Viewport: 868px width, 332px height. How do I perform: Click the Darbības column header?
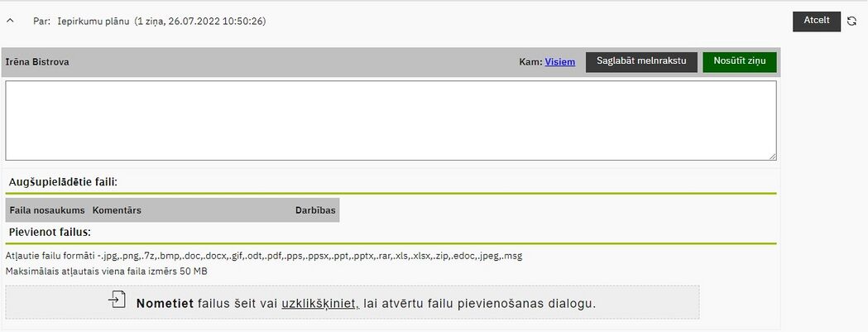(x=315, y=210)
